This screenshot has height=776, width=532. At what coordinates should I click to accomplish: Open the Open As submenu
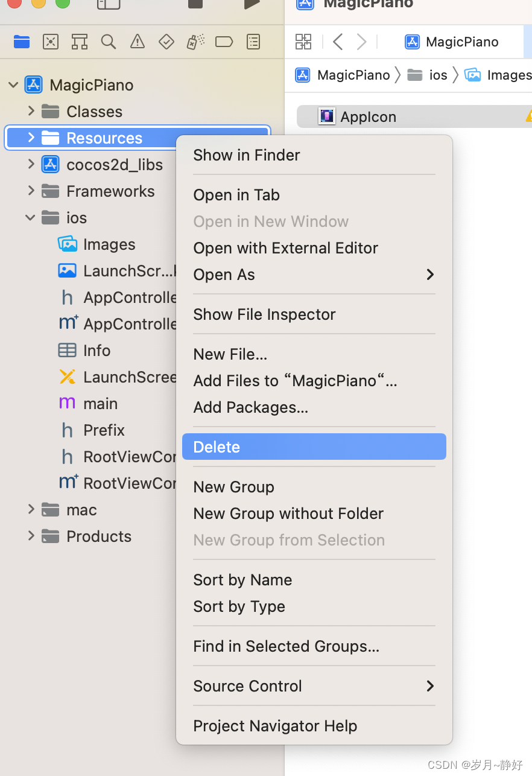click(x=314, y=275)
